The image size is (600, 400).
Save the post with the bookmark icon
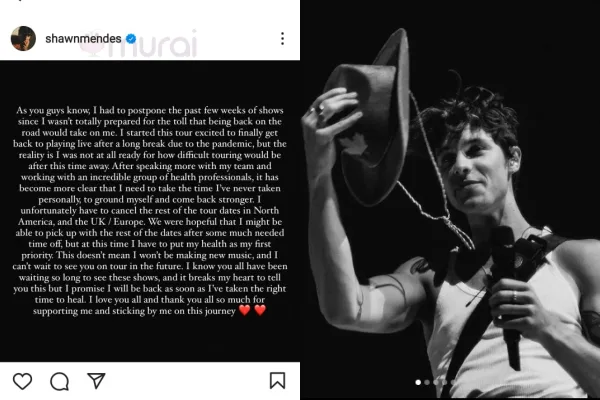[x=277, y=380]
